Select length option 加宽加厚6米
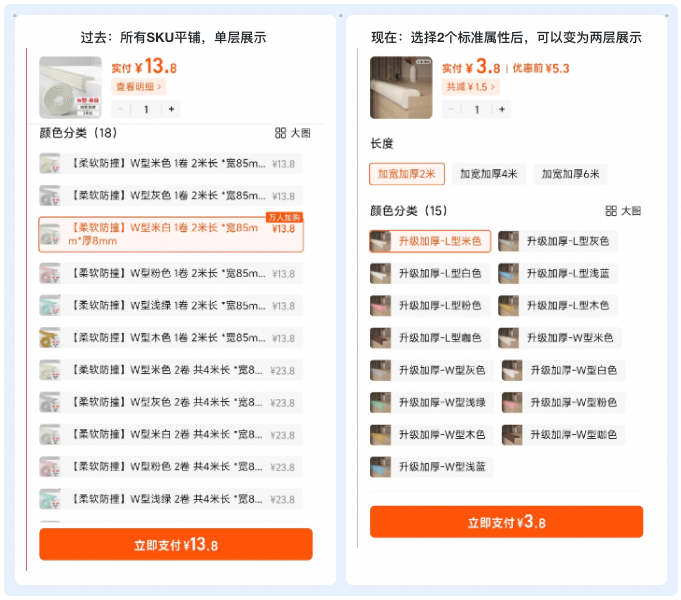The image size is (681, 600). 570,174
